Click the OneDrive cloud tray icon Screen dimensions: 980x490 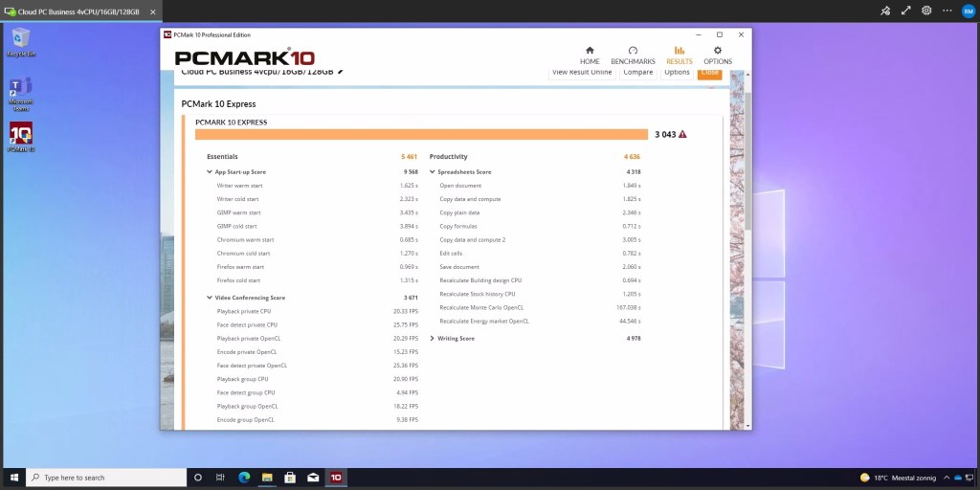[x=957, y=478]
